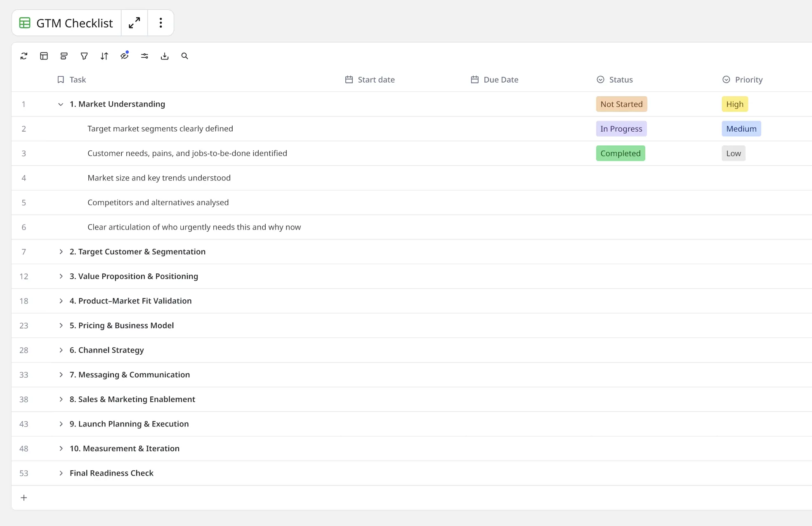
Task: Expand the Final Readiness Check section
Action: tap(61, 473)
